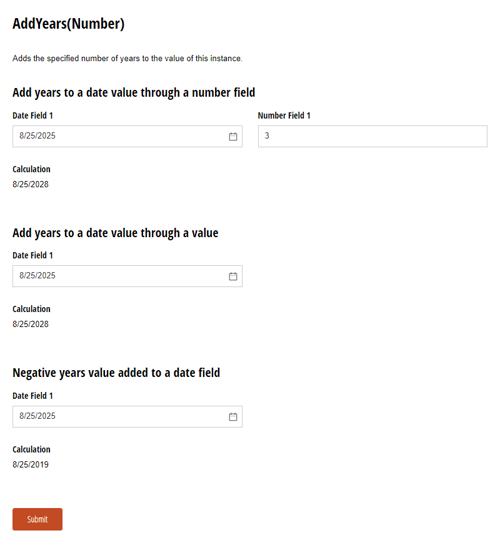The height and width of the screenshot is (543, 500).
Task: Select heading 'Add years to a date value through a number field'
Action: point(134,93)
